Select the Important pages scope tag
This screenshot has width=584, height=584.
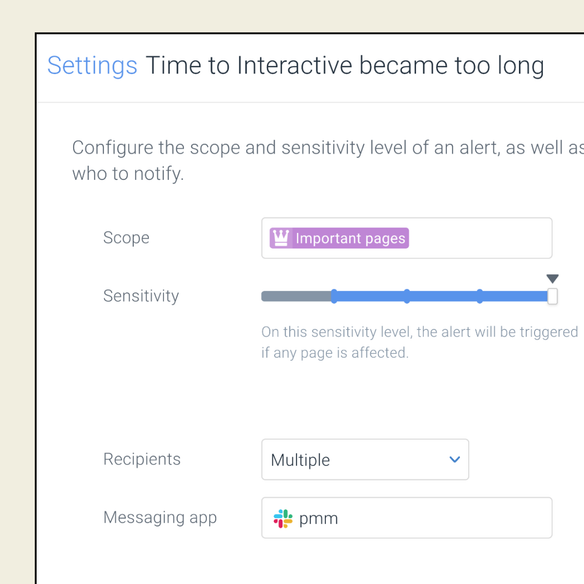pos(339,238)
